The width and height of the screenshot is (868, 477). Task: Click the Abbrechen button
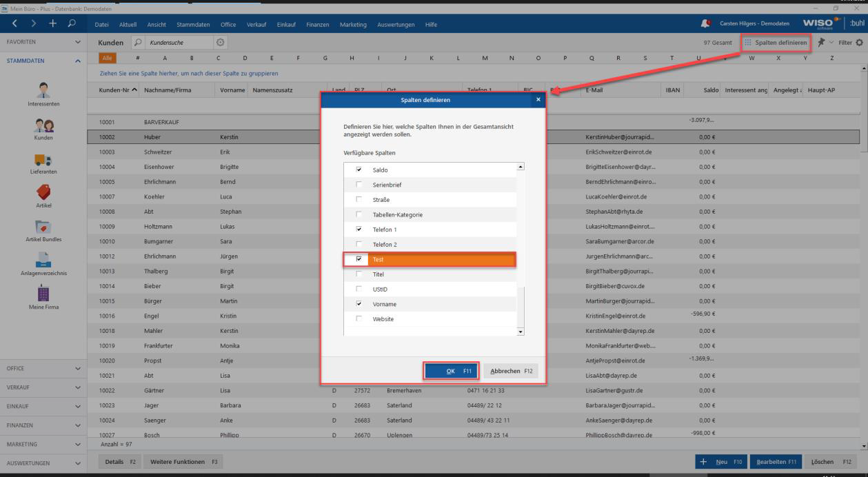510,371
